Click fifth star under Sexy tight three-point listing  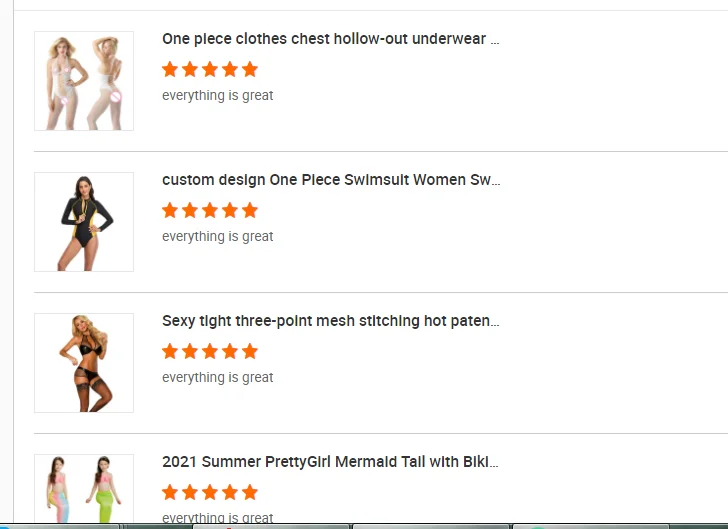(x=250, y=351)
